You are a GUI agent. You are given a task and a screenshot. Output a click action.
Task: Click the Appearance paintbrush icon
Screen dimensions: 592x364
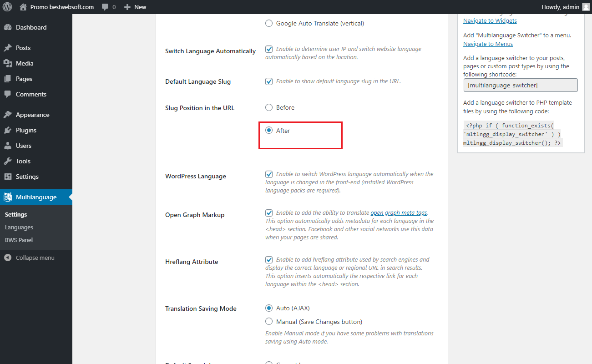coord(8,115)
